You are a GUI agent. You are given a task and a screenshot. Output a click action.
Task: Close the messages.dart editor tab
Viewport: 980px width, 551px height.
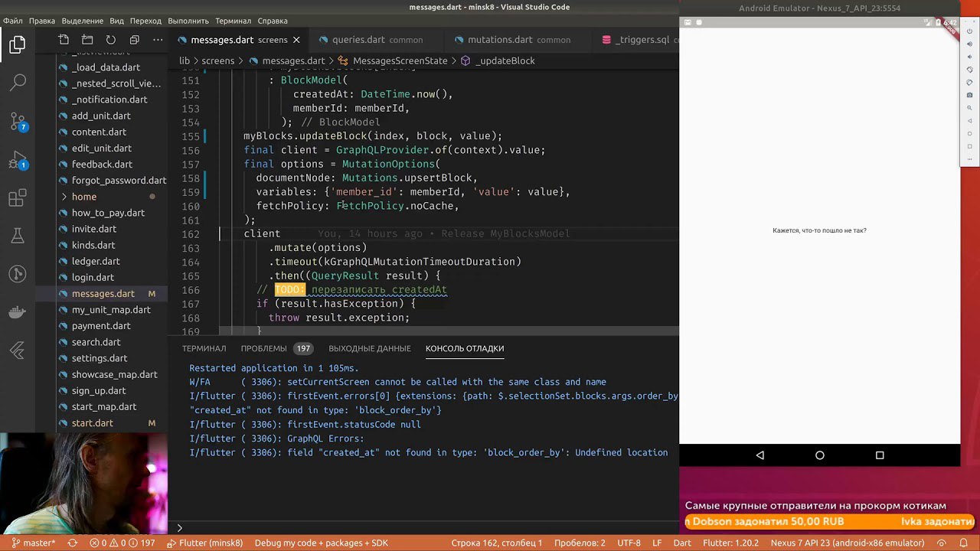[x=296, y=40]
